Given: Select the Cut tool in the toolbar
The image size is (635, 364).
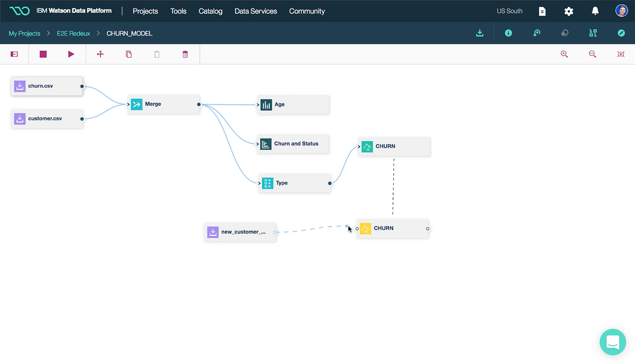Looking at the screenshot, I should point(100,54).
